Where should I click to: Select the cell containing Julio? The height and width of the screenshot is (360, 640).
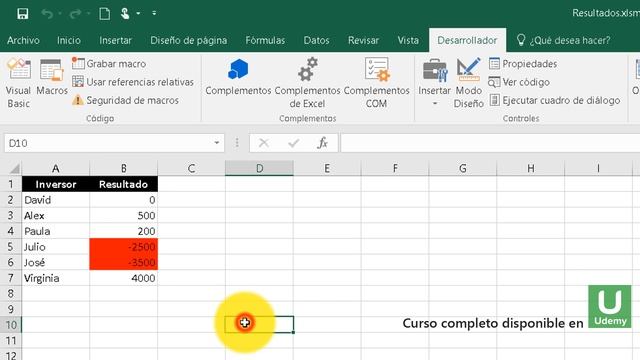(56, 247)
